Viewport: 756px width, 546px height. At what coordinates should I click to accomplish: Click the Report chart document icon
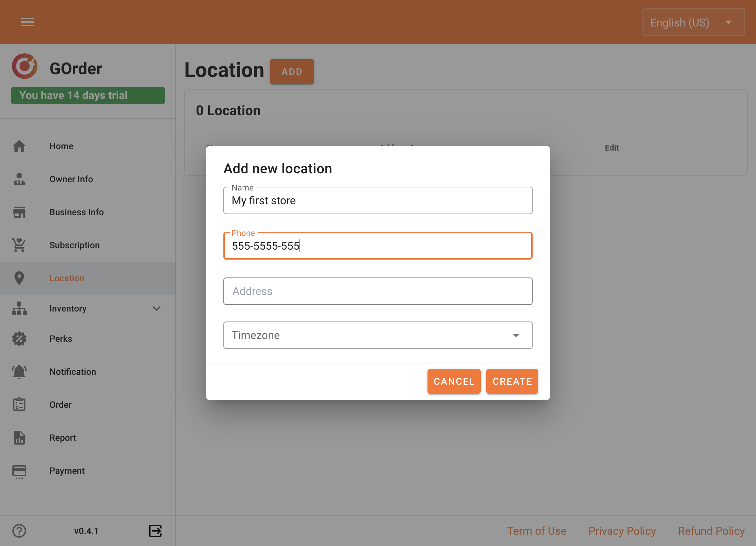(x=19, y=438)
